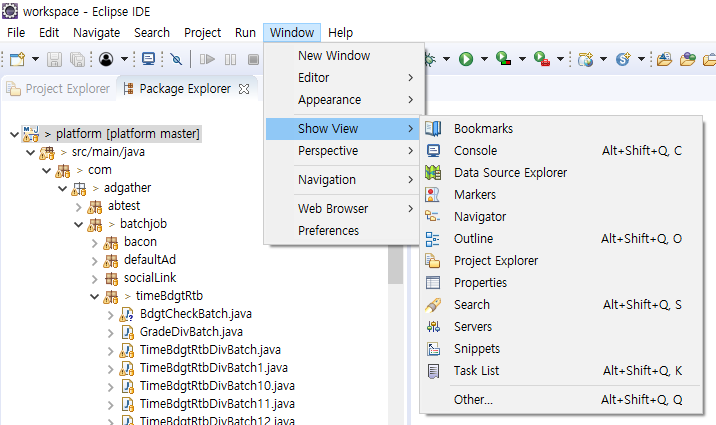Show the Snippets view

pos(561,348)
